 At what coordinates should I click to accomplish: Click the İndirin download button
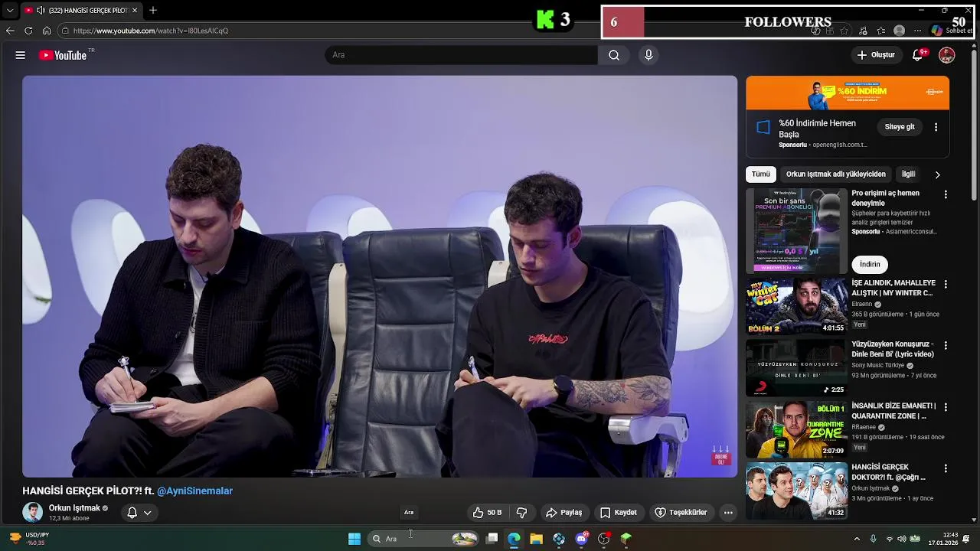(x=870, y=264)
